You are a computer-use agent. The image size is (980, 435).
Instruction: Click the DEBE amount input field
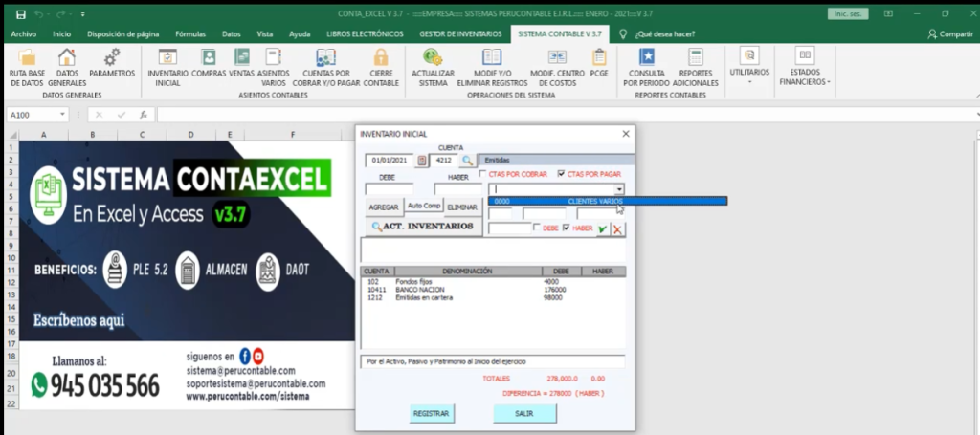pos(390,189)
